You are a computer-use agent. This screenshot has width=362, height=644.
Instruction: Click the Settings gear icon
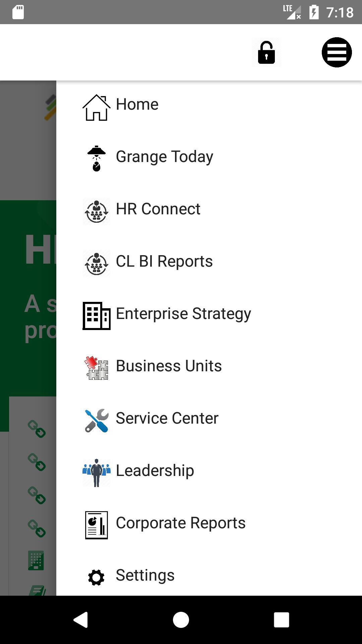coord(96,578)
